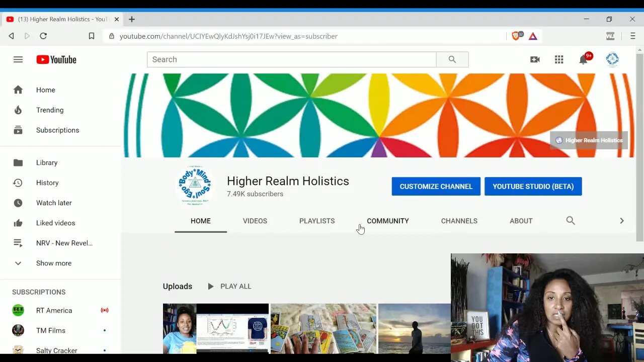Click the YouTube logo

(56, 59)
